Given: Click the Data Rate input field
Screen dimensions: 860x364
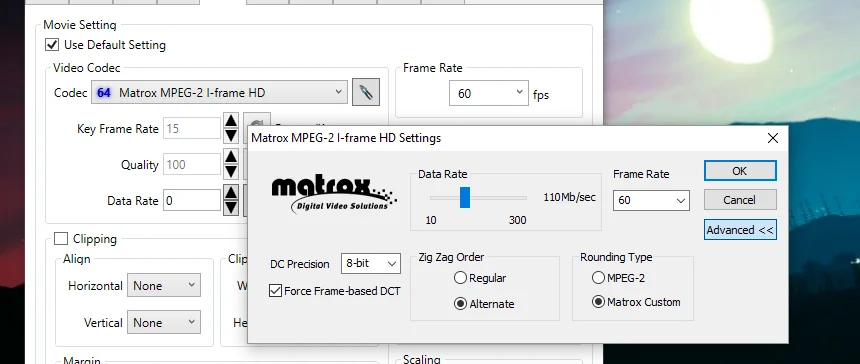Looking at the screenshot, I should [192, 201].
